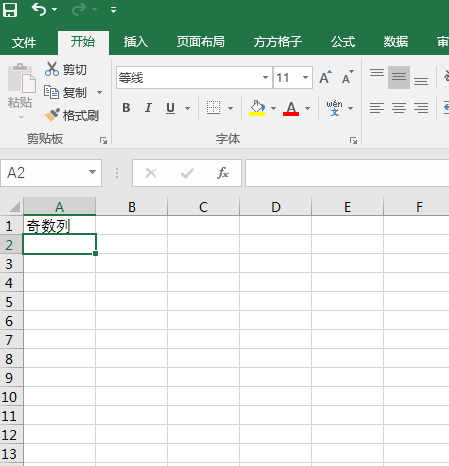Switch to the 方方格子 tab
Image resolution: width=449 pixels, height=466 pixels.
coord(277,42)
